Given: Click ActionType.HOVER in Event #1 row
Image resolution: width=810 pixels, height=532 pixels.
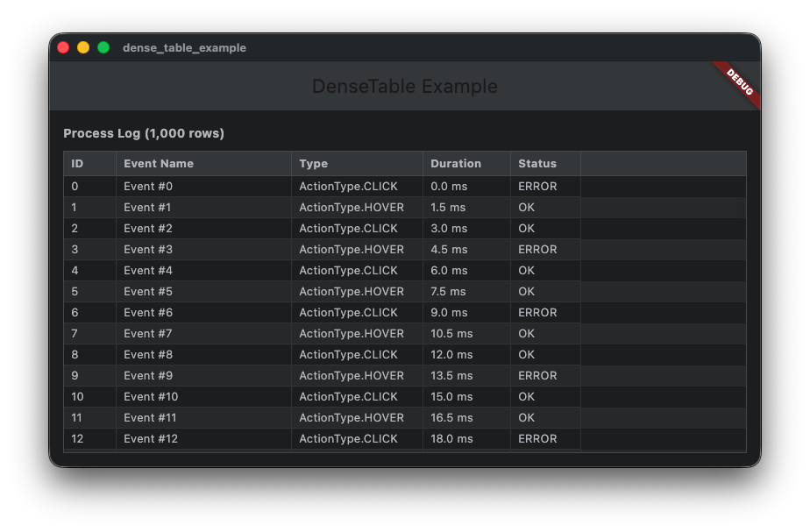Looking at the screenshot, I should 357,208.
